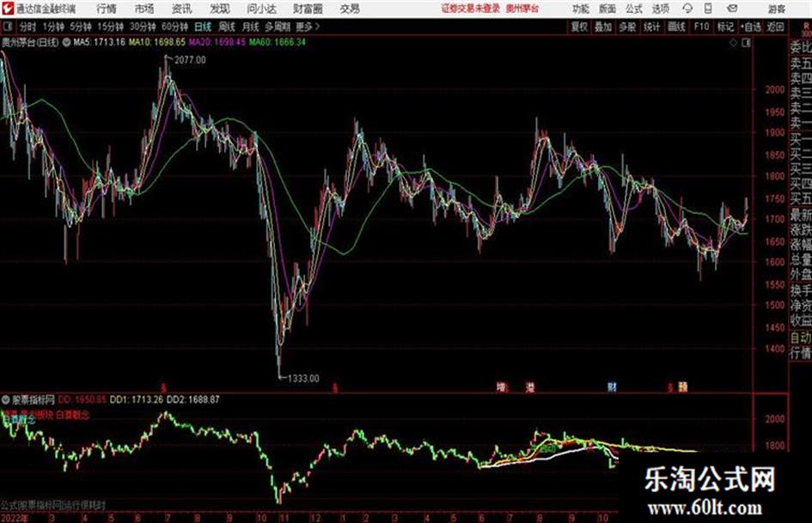The height and width of the screenshot is (523, 812).
Task: Open the 市场 menu
Action: pos(144,9)
